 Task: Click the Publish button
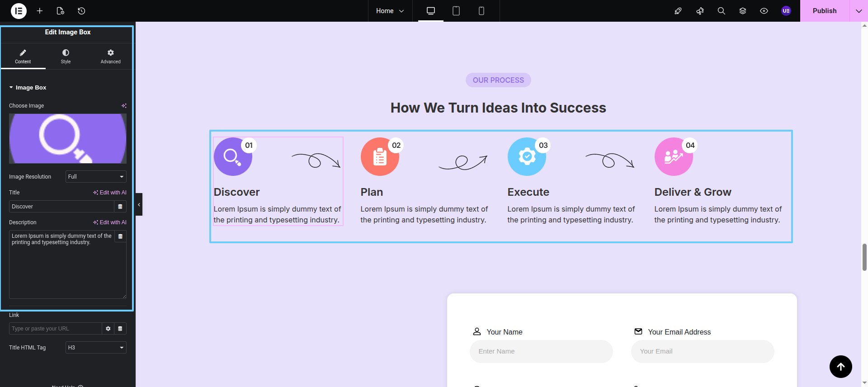pos(824,11)
